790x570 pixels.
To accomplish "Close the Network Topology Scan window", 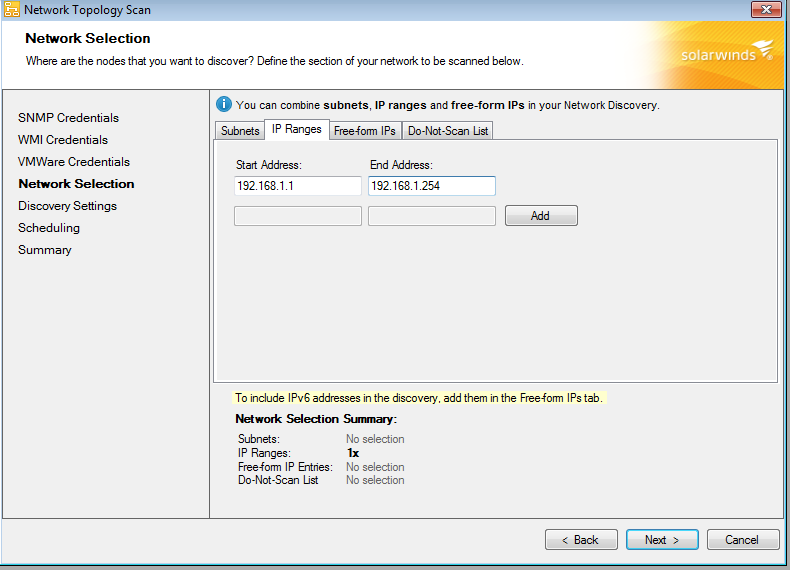I will click(x=766, y=10).
